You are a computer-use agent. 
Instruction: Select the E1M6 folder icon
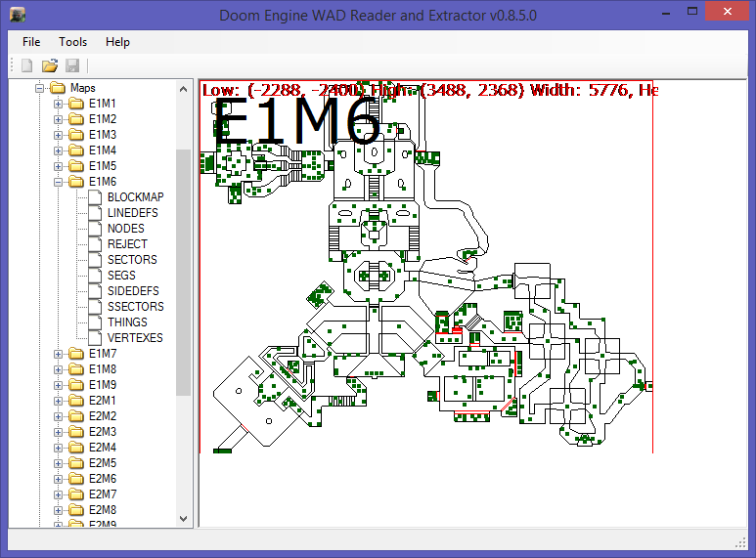[x=76, y=182]
